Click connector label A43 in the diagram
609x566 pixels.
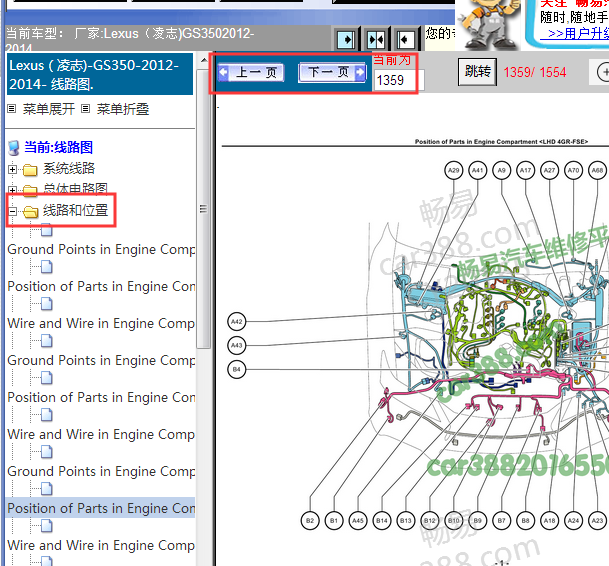point(237,345)
